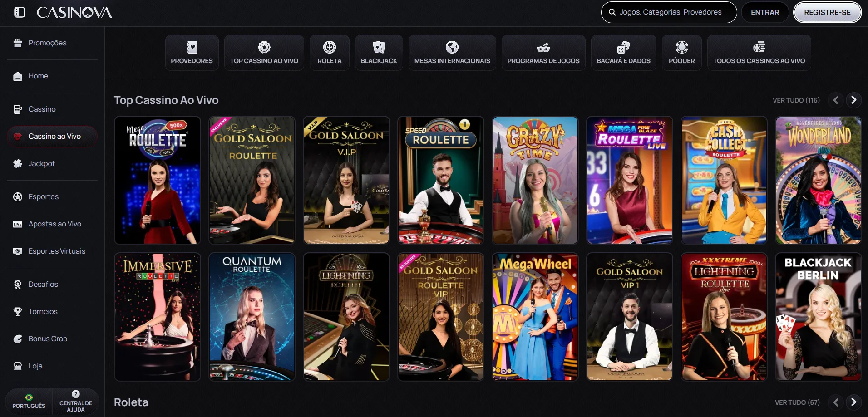868x417 pixels.
Task: Click the Desafios icon in the sidebar
Action: [x=18, y=284]
